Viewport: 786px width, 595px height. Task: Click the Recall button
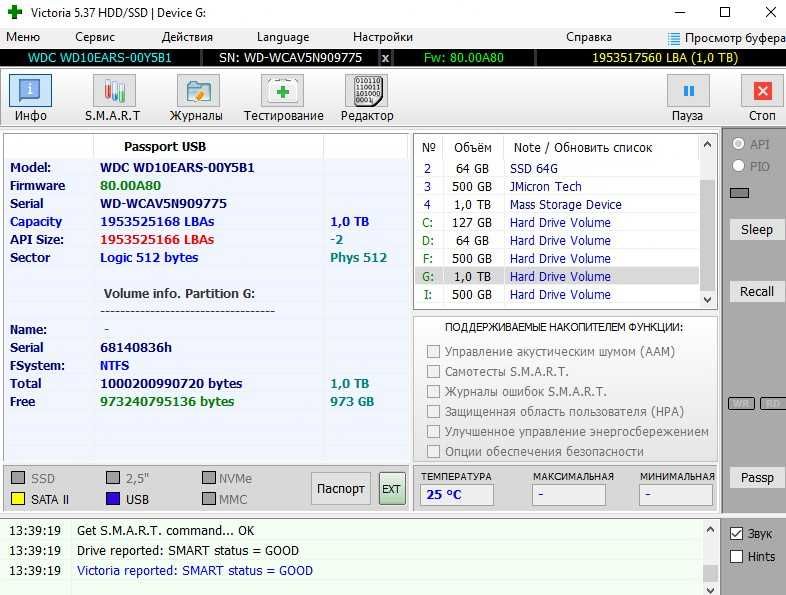(757, 291)
